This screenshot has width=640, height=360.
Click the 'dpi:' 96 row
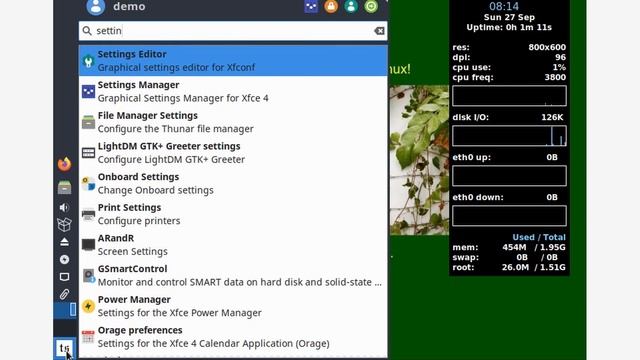pos(509,57)
